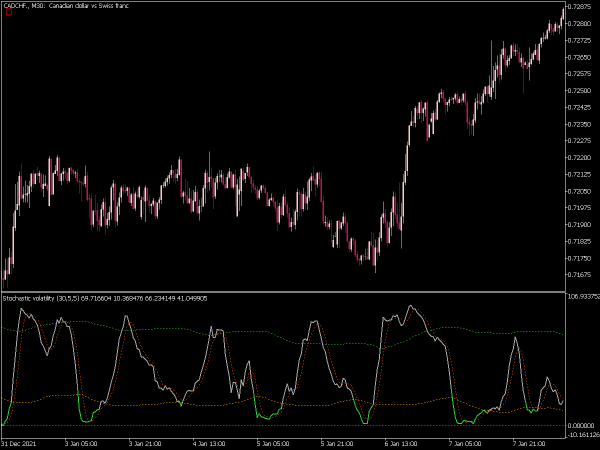Click the 0.72125 price label
600x450 pixels.
(x=579, y=174)
